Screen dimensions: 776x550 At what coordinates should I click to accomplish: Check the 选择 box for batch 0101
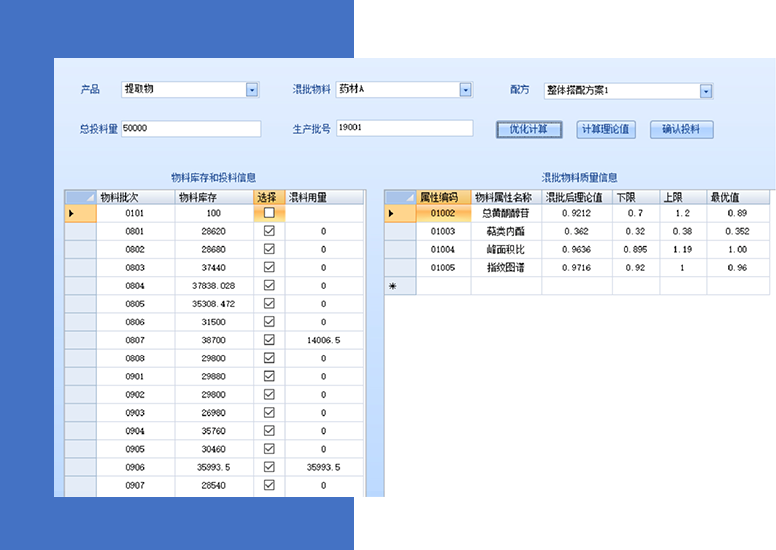pos(268,213)
